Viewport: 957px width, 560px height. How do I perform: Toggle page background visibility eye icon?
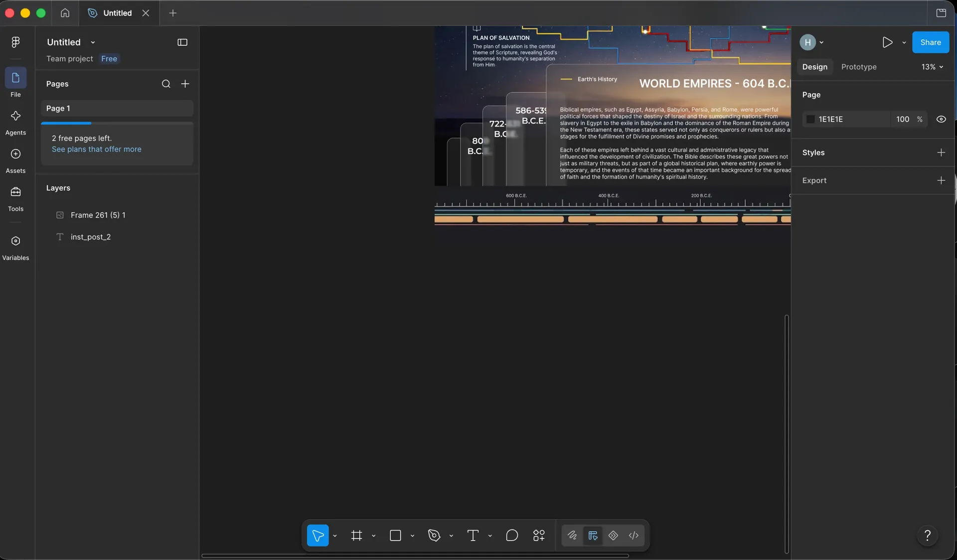(x=941, y=119)
